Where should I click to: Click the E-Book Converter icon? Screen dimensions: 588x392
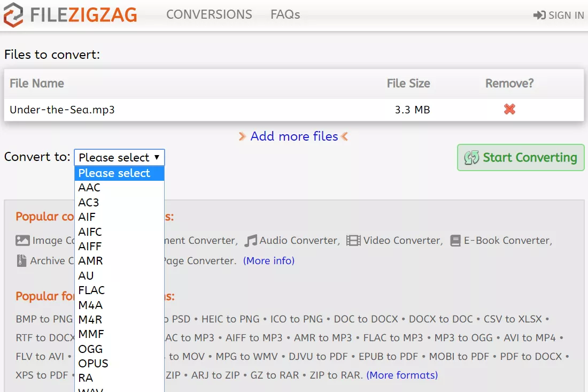[x=455, y=240]
